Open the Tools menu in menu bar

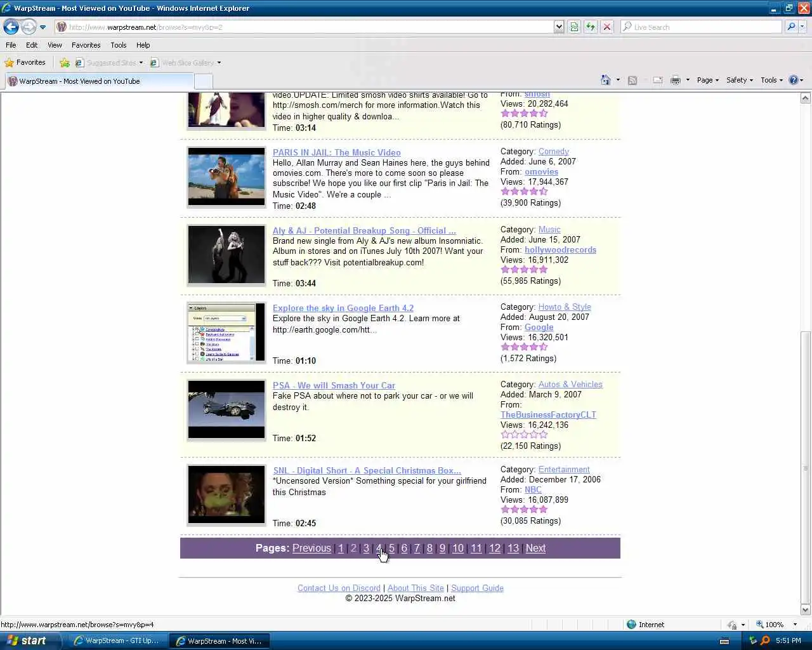[118, 45]
